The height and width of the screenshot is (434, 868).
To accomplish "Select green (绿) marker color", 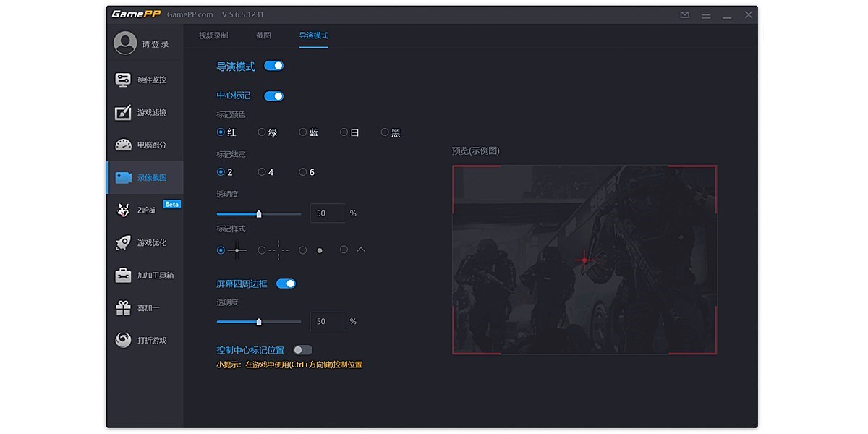I will pyautogui.click(x=262, y=132).
